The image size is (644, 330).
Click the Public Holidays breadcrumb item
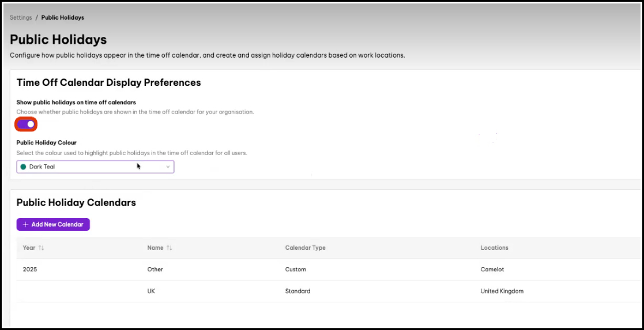click(62, 18)
